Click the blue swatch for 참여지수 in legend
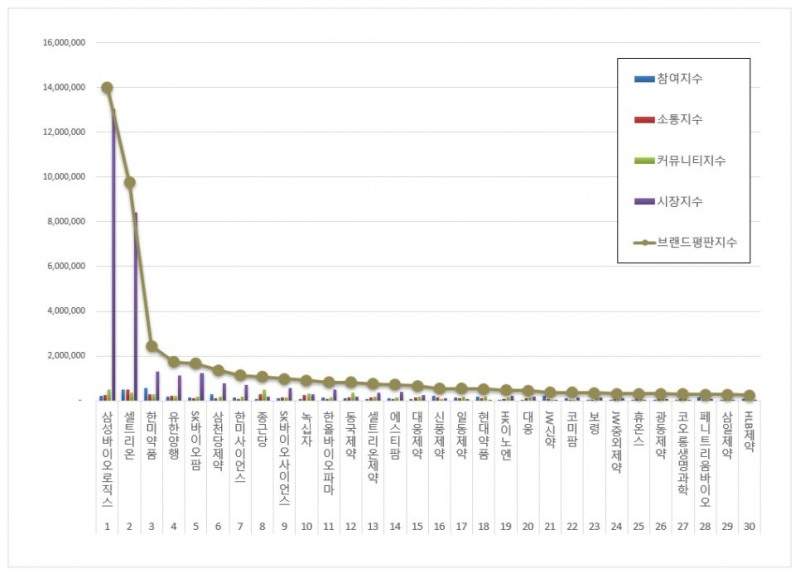The image size is (800, 573). 644,79
